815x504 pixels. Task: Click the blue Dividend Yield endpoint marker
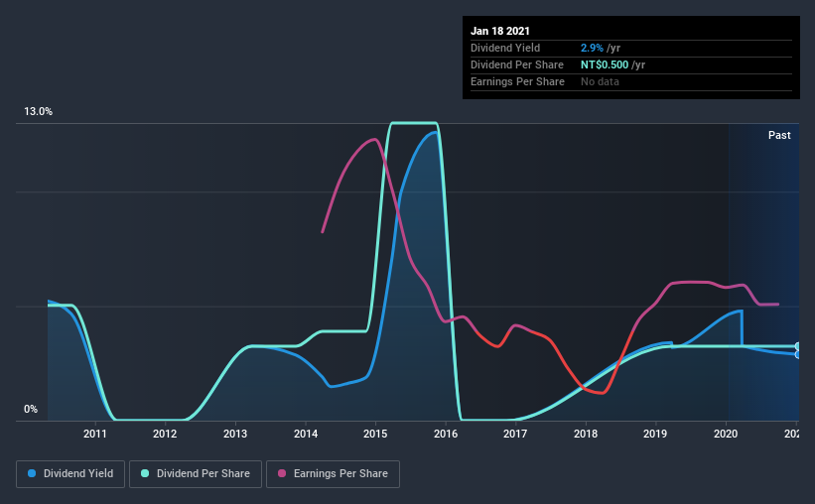tap(797, 355)
